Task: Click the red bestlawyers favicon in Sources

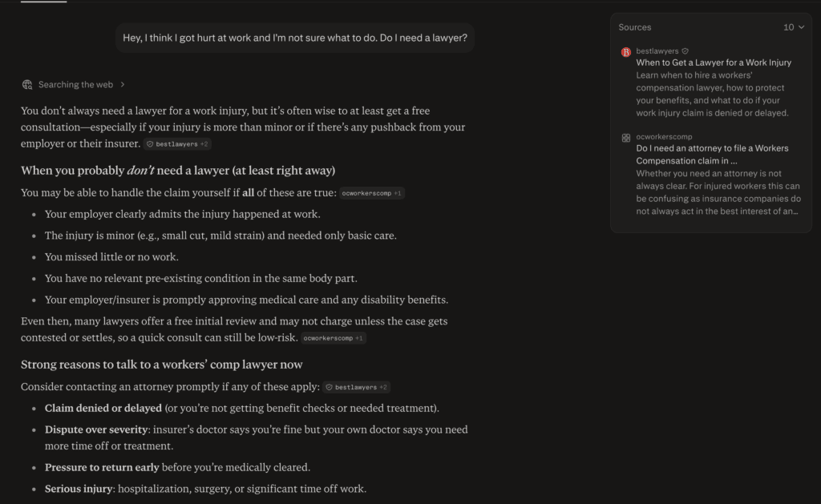Action: [625, 52]
